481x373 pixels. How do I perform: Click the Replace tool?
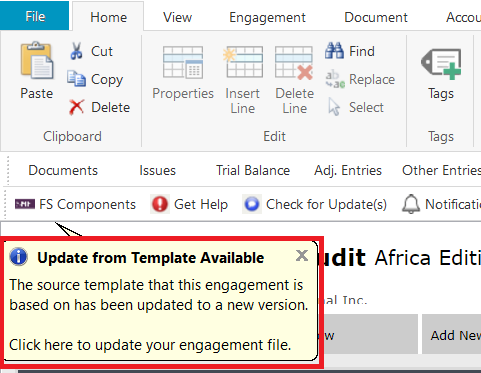pyautogui.click(x=360, y=80)
